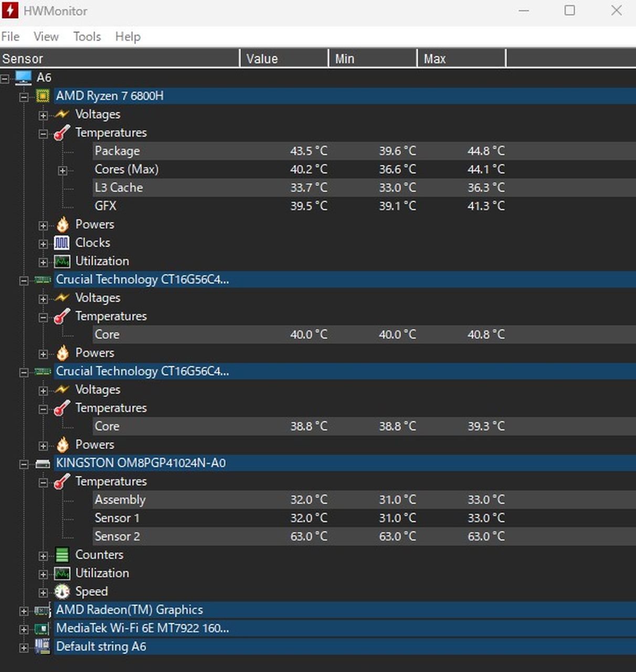Click the Max column header
This screenshot has width=636, height=672.
pyautogui.click(x=461, y=59)
